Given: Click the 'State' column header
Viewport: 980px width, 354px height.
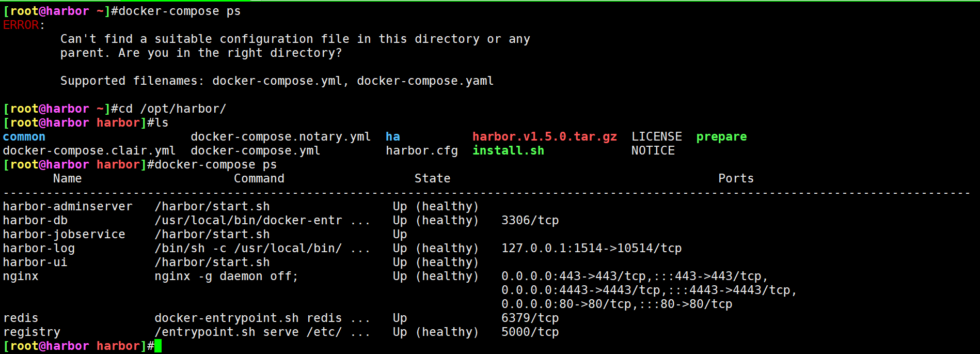Looking at the screenshot, I should point(433,178).
